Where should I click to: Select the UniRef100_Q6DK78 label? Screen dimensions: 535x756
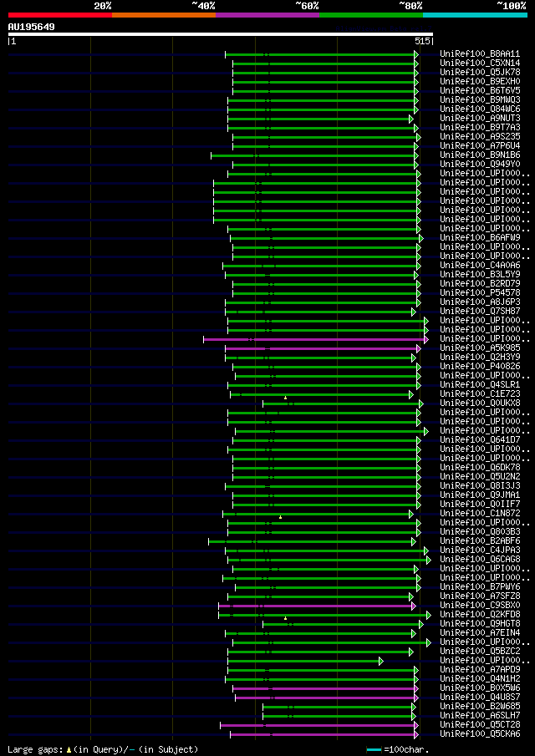pos(480,468)
